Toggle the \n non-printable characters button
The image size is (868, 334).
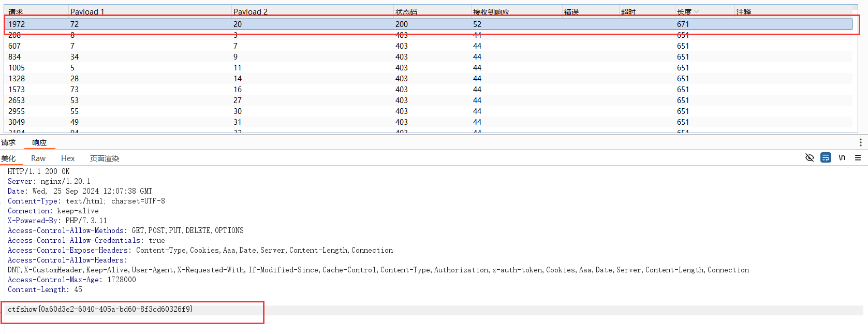click(842, 158)
